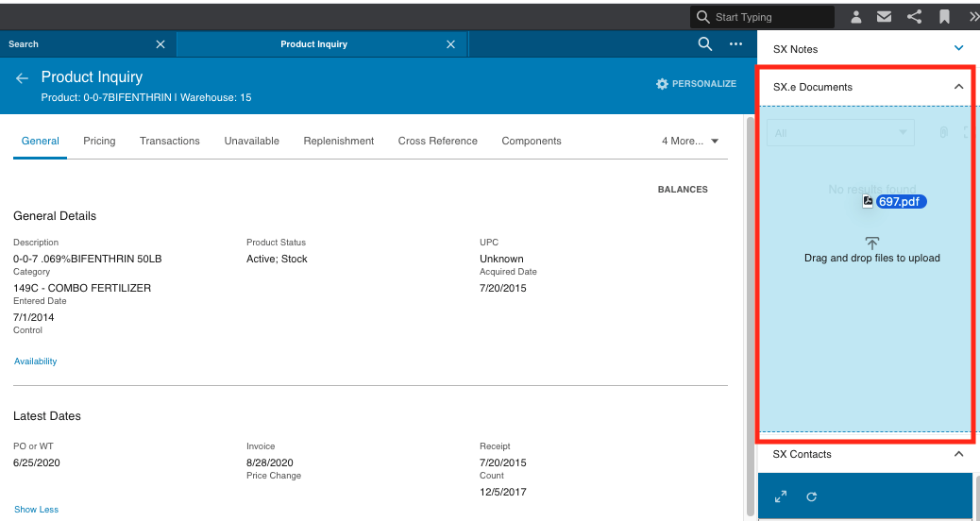Open the Pricing tab
Screen dimensions: 980x521
tap(99, 142)
